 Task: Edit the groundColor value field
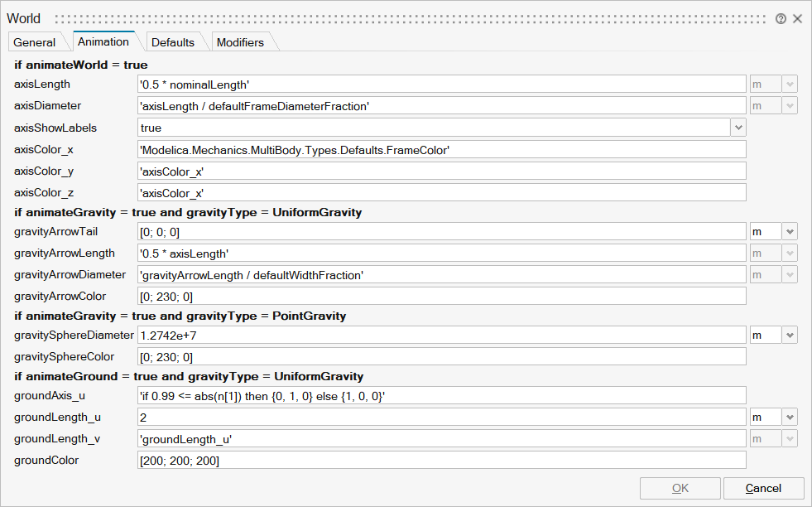pos(442,461)
